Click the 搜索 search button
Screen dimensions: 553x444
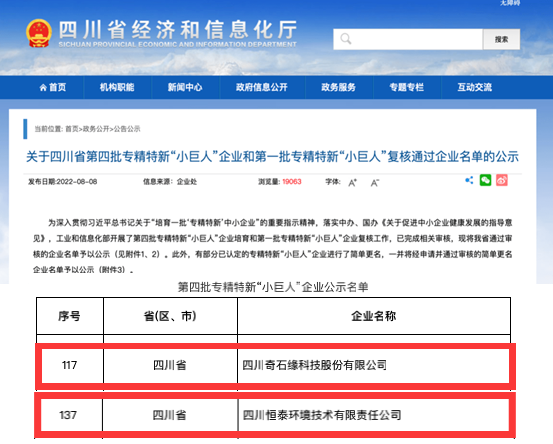(501, 39)
